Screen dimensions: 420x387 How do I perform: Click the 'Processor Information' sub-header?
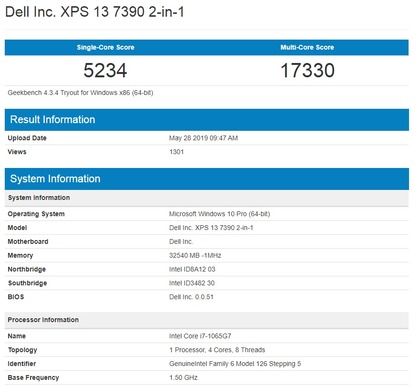click(x=207, y=320)
